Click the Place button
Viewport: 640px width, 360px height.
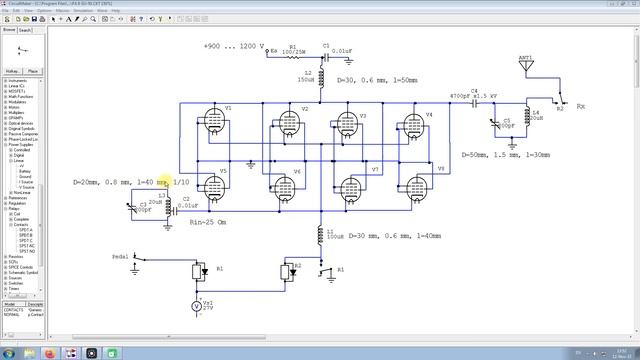(x=33, y=71)
